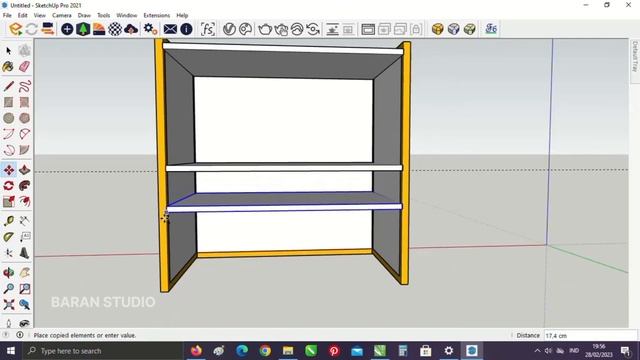
Task: Open Google Chrome from the taskbar
Action: point(265,351)
